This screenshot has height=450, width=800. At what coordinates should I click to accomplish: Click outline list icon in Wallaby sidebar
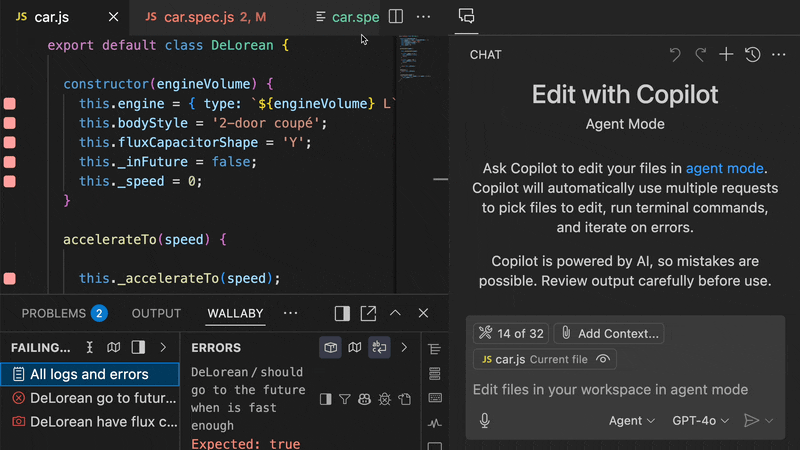435,349
